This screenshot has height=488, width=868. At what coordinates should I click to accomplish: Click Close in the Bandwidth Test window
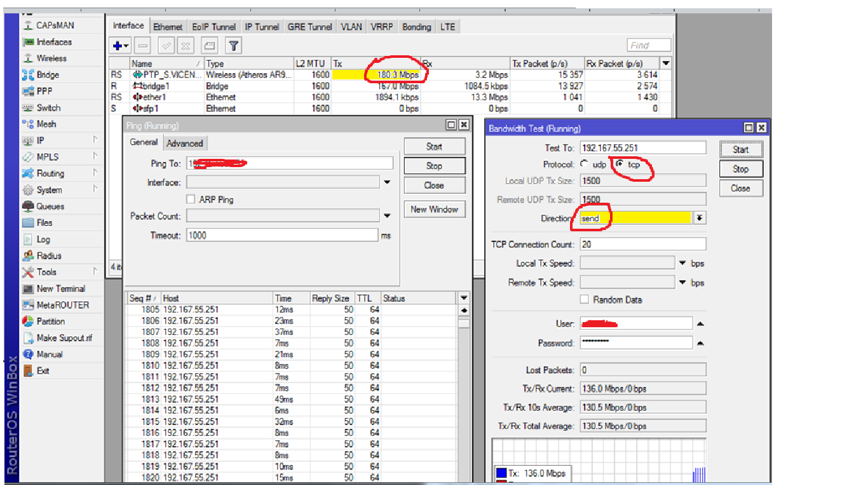tap(741, 188)
